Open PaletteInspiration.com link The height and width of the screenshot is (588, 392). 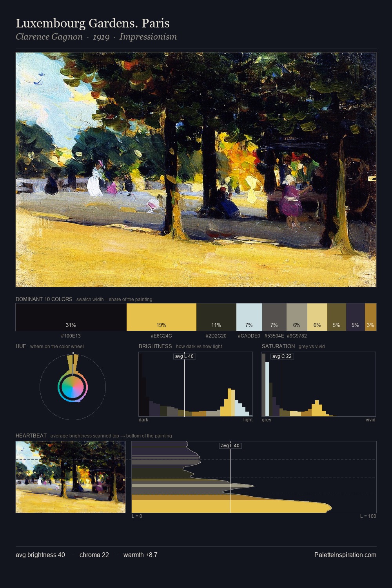(x=345, y=555)
